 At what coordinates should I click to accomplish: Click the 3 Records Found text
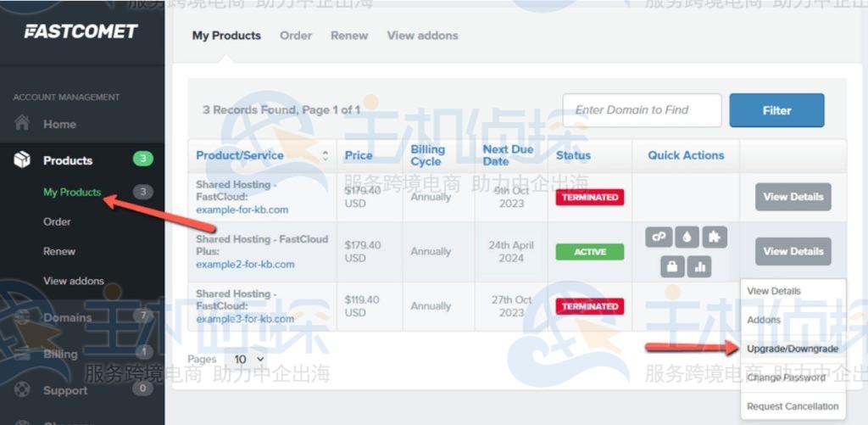click(281, 109)
